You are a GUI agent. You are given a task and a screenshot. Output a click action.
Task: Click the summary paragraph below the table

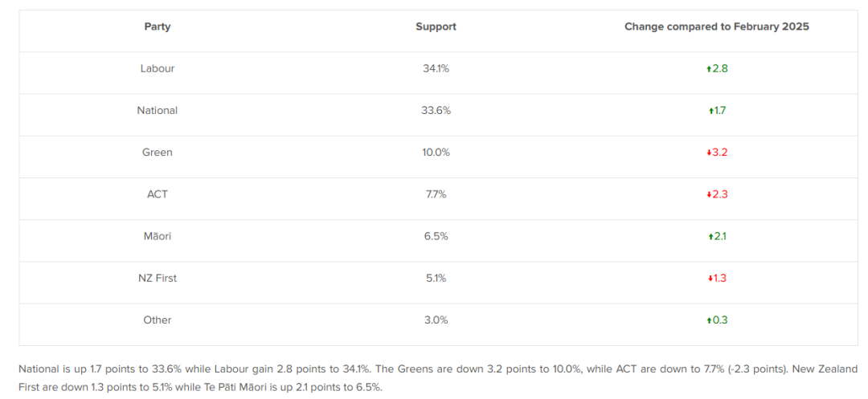[438, 378]
